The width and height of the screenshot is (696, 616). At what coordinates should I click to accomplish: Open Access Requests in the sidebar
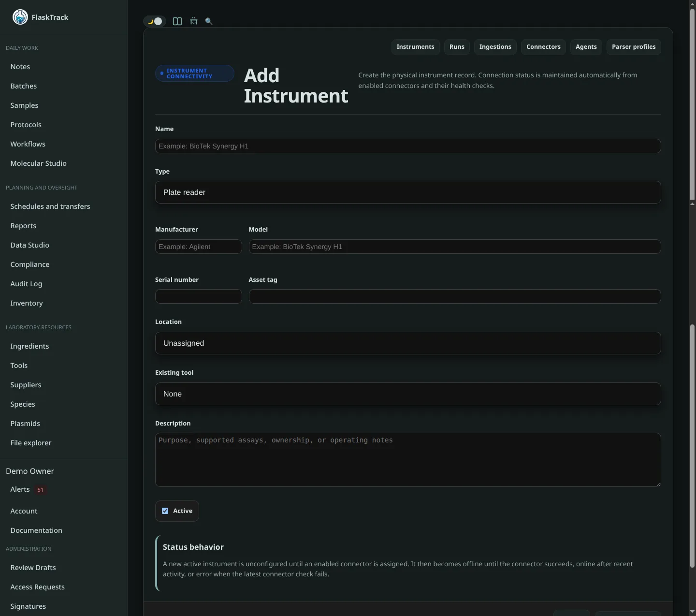(38, 587)
